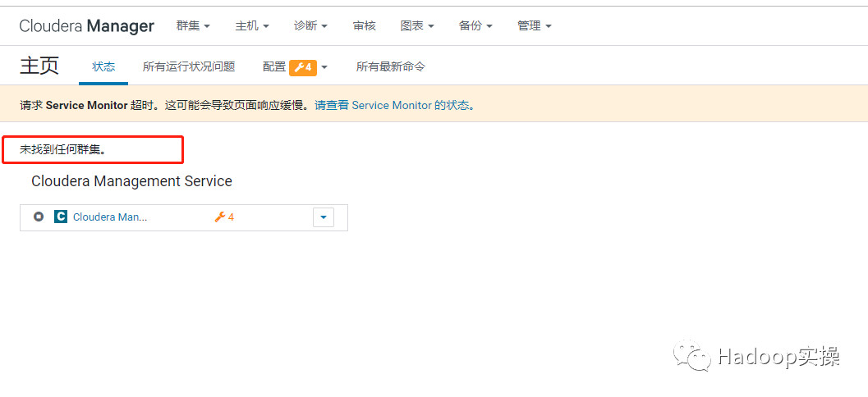The width and height of the screenshot is (868, 397).
Task: Open the 管理 menu
Action: 535,26
